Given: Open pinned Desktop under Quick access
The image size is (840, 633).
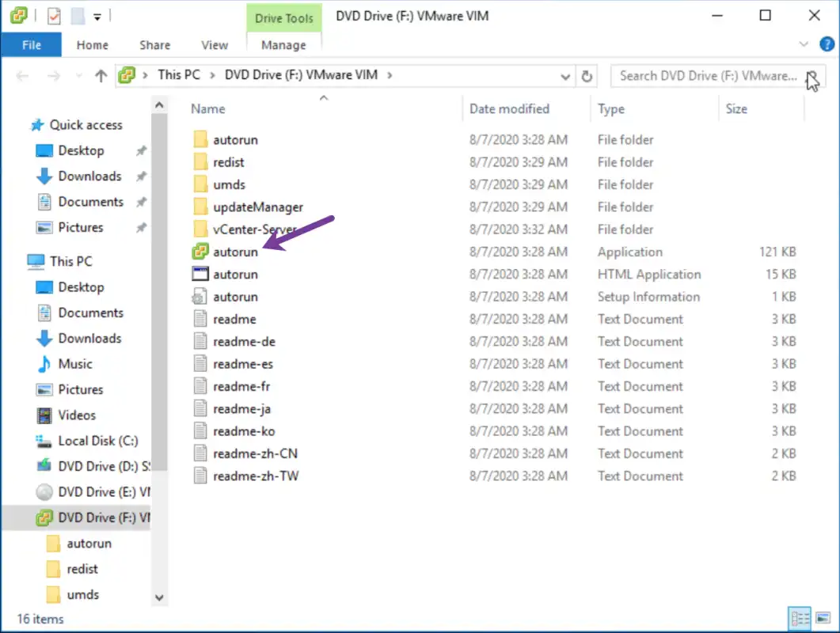Looking at the screenshot, I should (x=81, y=150).
